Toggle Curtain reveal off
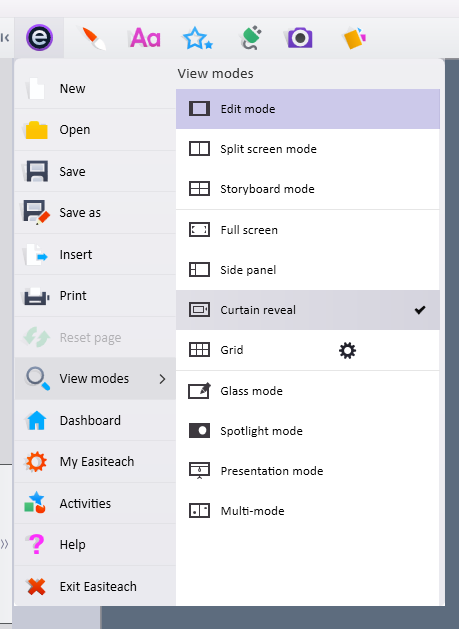This screenshot has width=459, height=629. click(308, 310)
